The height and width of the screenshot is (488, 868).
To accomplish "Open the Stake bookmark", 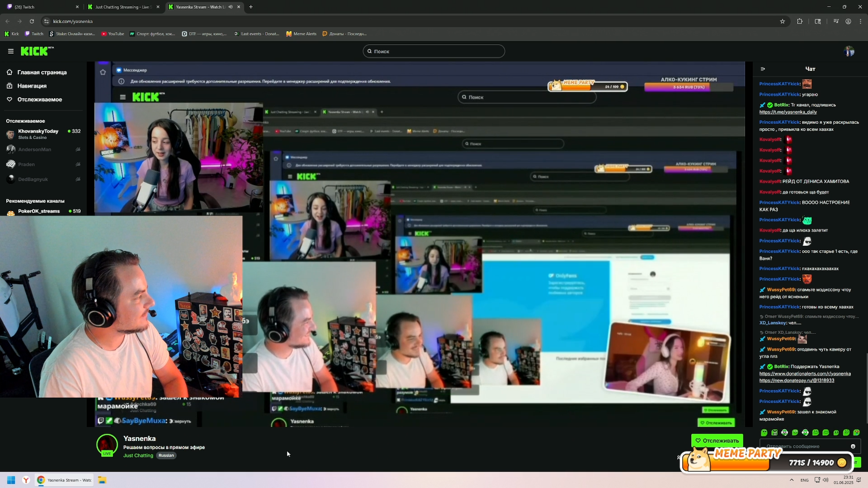I will click(x=72, y=34).
